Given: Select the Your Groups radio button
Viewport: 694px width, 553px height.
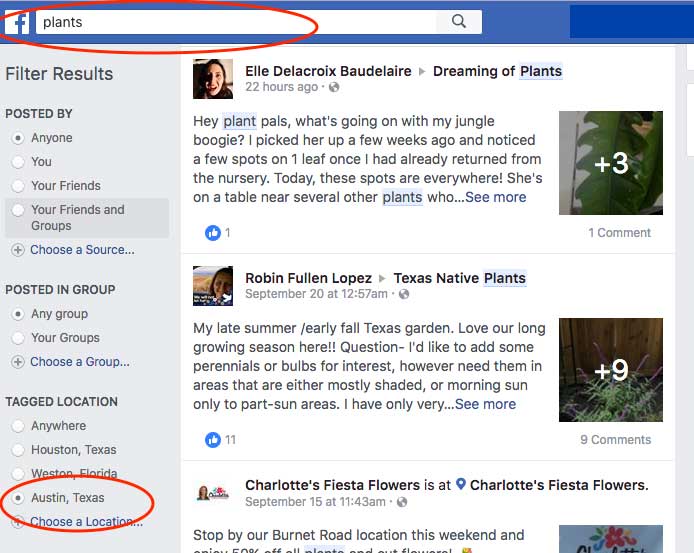Looking at the screenshot, I should [18, 338].
